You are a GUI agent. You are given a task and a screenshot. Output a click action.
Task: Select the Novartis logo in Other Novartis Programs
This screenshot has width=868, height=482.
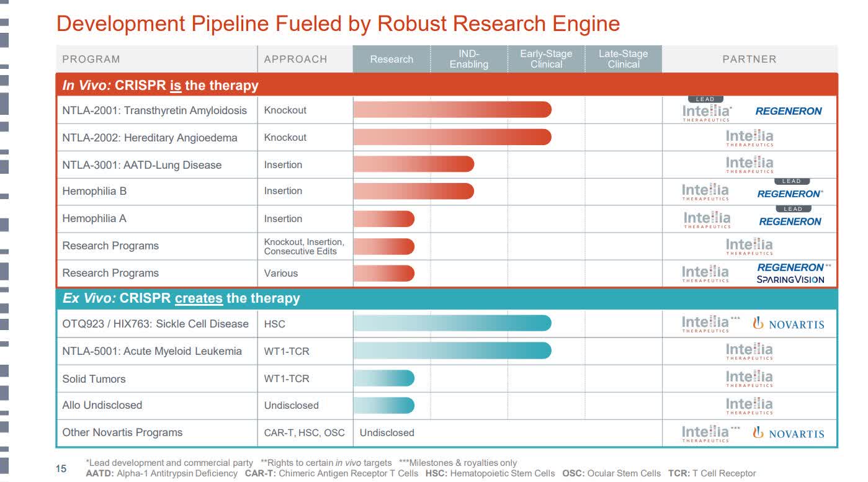789,433
